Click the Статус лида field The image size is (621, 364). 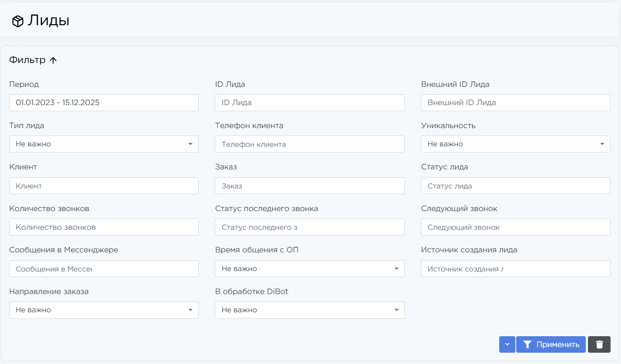point(515,185)
